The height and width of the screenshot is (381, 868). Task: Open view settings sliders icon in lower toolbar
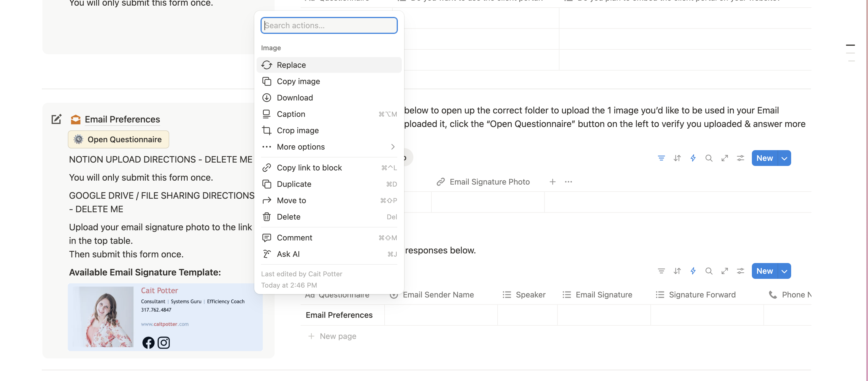point(740,271)
